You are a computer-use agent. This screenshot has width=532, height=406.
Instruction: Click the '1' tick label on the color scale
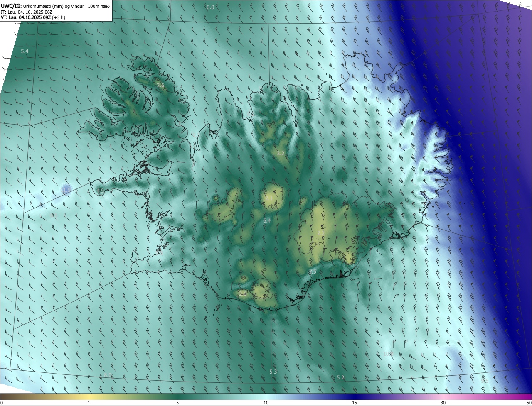89,403
